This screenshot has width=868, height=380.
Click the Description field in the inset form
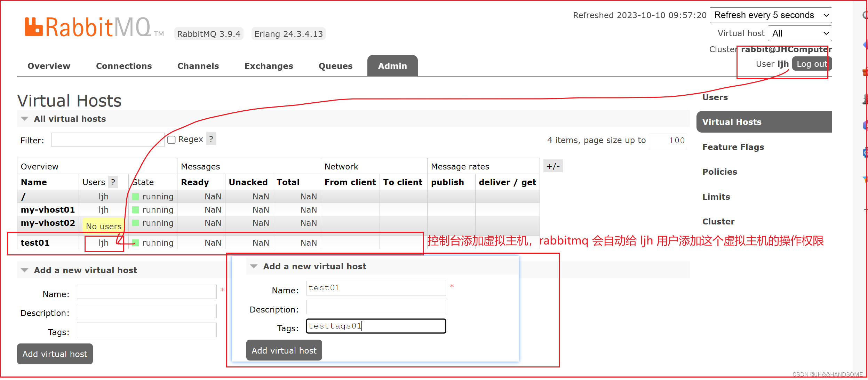click(x=376, y=307)
